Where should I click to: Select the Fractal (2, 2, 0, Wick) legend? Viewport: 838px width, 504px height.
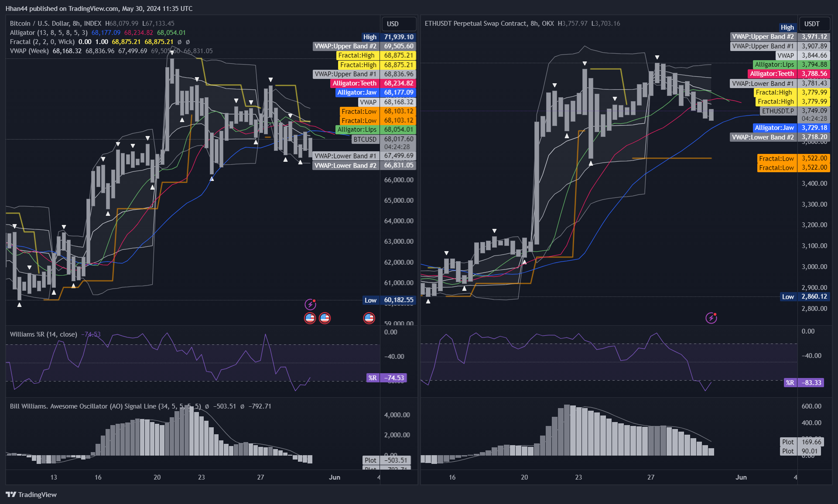42,42
